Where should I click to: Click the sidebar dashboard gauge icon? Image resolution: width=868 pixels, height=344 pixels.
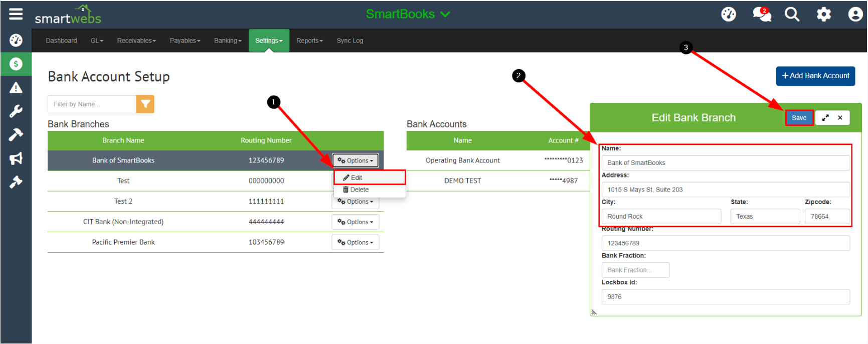[16, 40]
